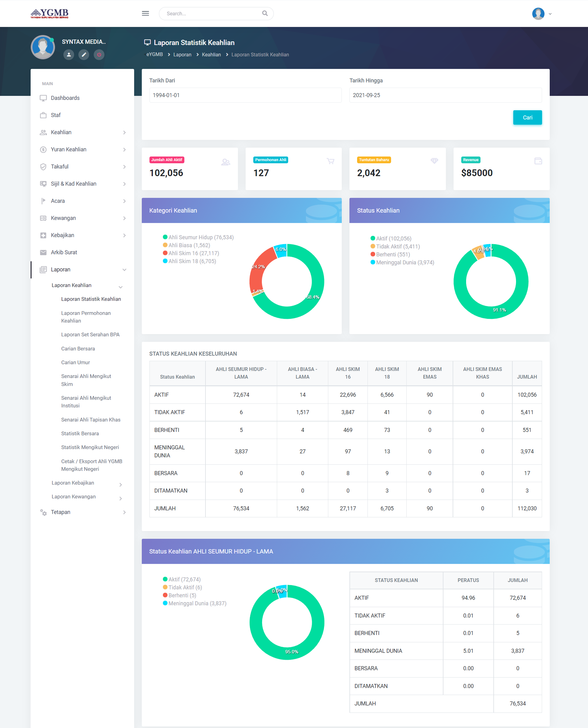Open Statistik Mengikut Negeri menu item
The width and height of the screenshot is (588, 728).
pos(90,447)
